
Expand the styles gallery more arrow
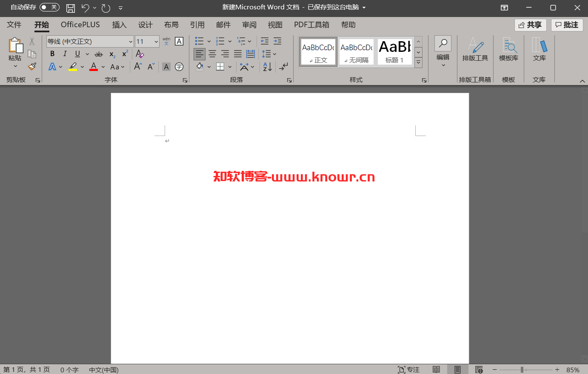[419, 62]
